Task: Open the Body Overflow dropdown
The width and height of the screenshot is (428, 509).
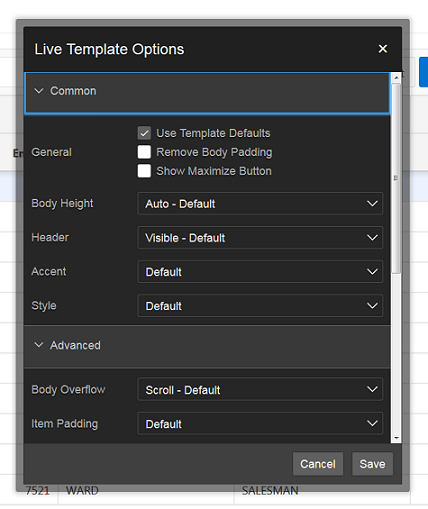Action: coord(260,390)
